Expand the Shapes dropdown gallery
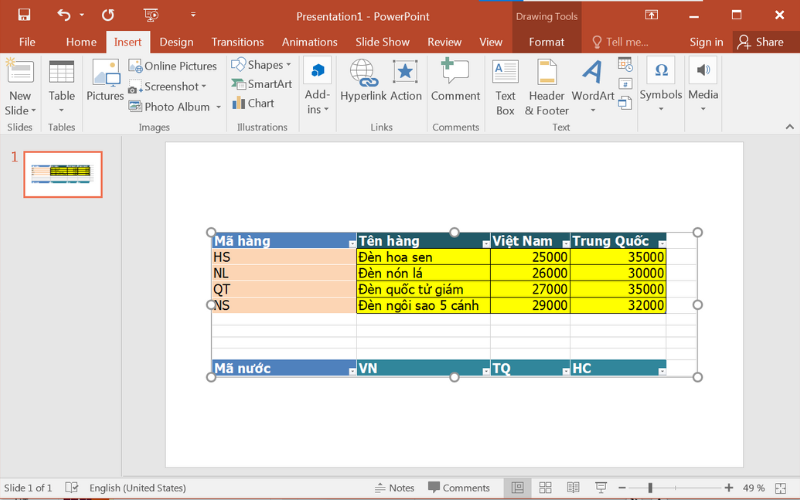The height and width of the screenshot is (500, 800). pos(262,65)
